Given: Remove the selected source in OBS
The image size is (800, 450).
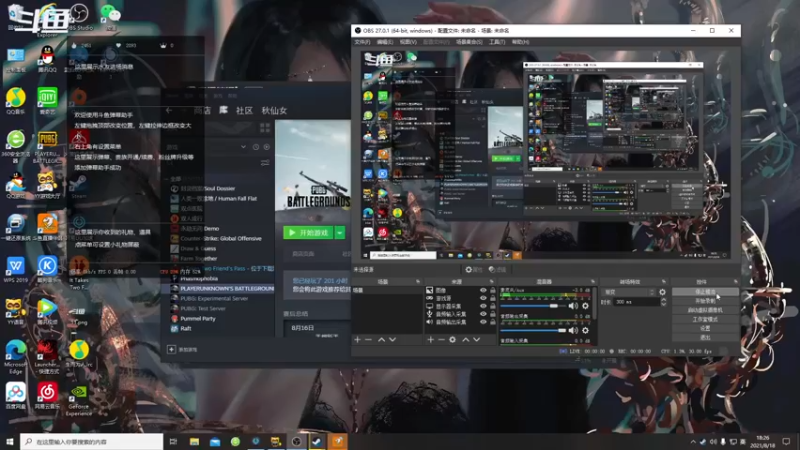Looking at the screenshot, I should pos(441,340).
